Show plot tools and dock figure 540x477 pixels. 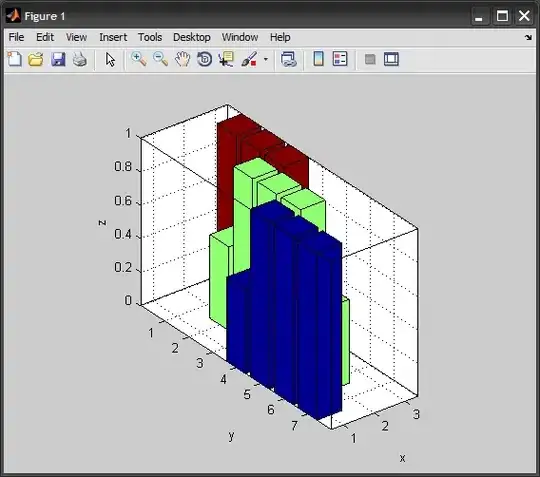coord(392,59)
